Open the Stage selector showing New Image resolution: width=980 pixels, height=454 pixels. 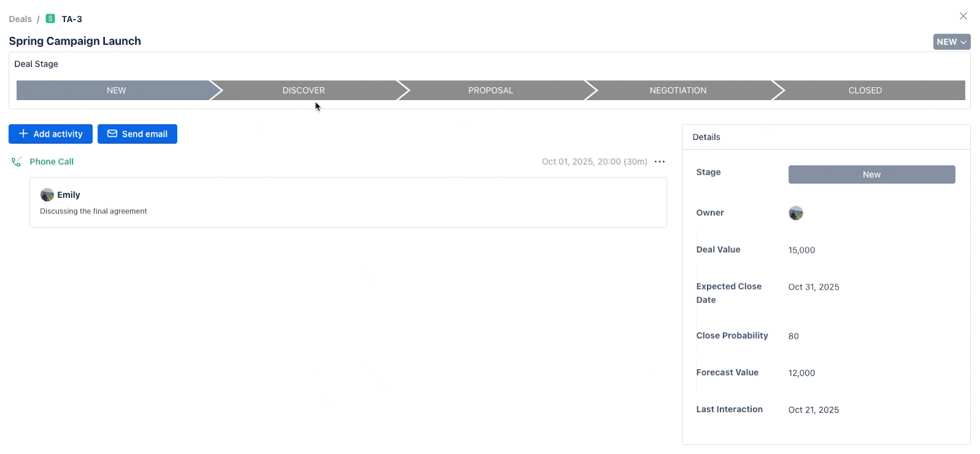871,175
